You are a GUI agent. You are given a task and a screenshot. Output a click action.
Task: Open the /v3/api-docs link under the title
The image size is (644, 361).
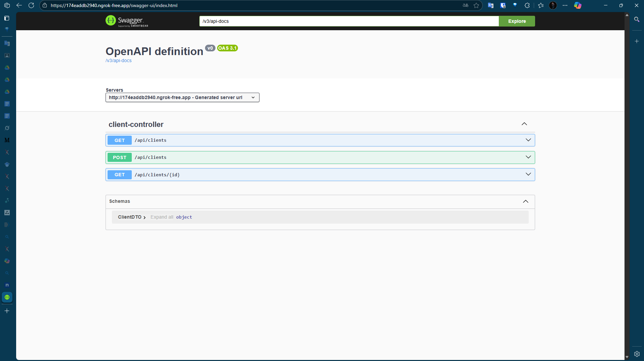pyautogui.click(x=118, y=60)
